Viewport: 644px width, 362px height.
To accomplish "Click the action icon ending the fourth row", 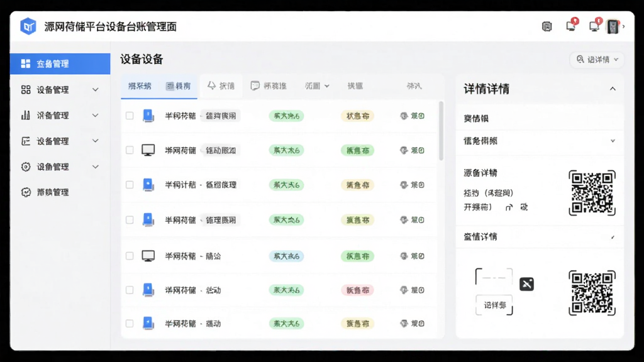I will (x=413, y=220).
